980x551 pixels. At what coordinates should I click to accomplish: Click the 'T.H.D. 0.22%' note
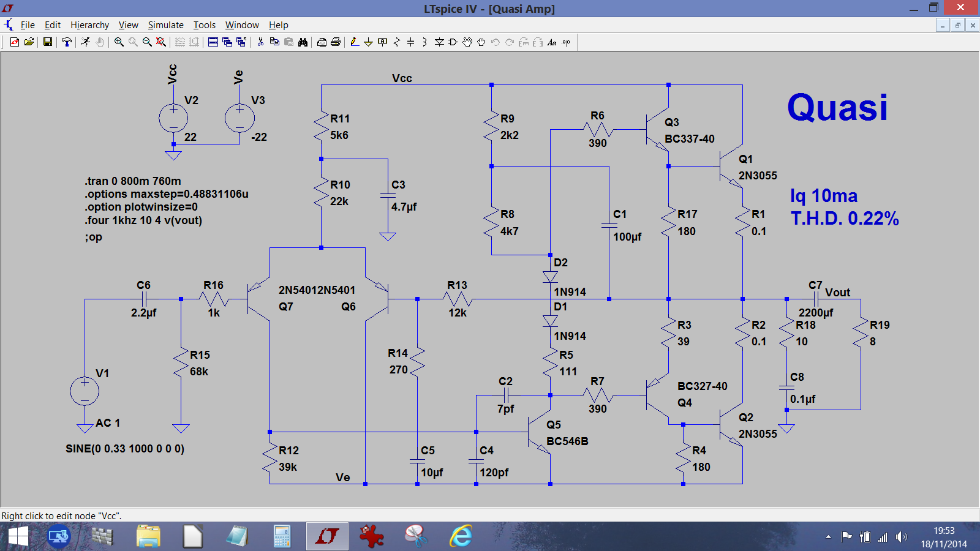pos(845,219)
